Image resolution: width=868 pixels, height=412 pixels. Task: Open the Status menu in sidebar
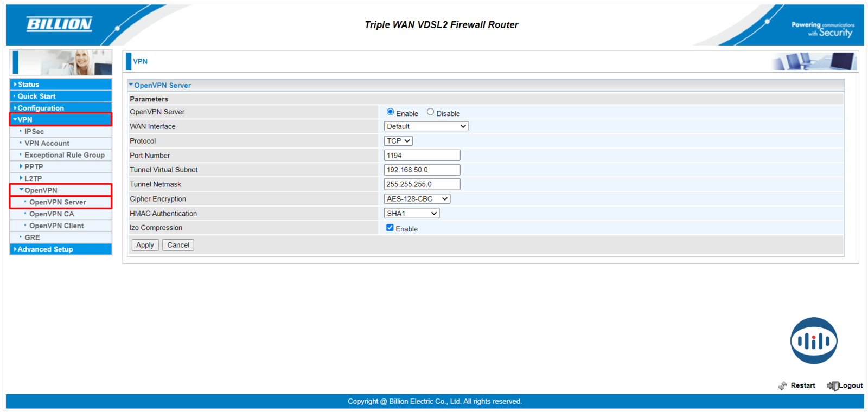pos(29,85)
